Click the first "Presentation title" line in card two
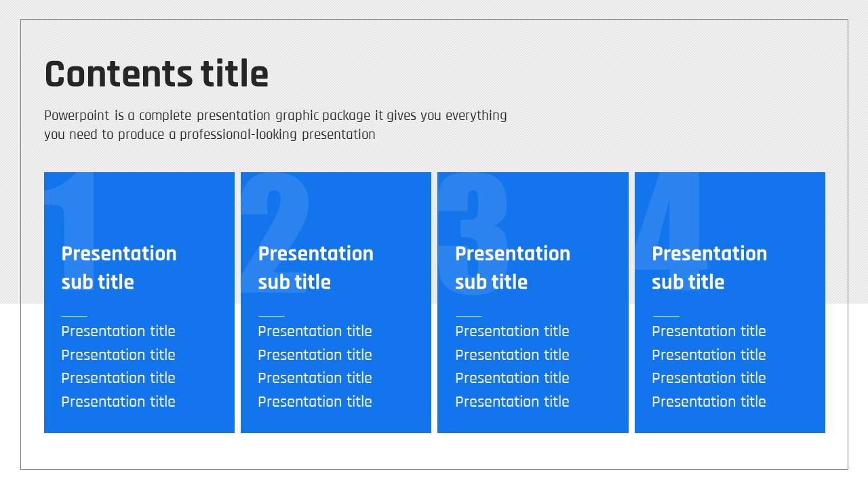The width and height of the screenshot is (868, 488). (x=315, y=331)
